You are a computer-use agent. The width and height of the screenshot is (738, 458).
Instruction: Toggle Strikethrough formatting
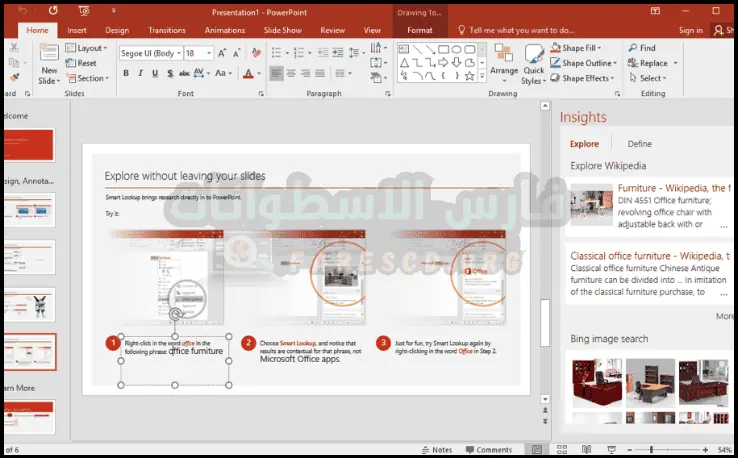point(184,73)
